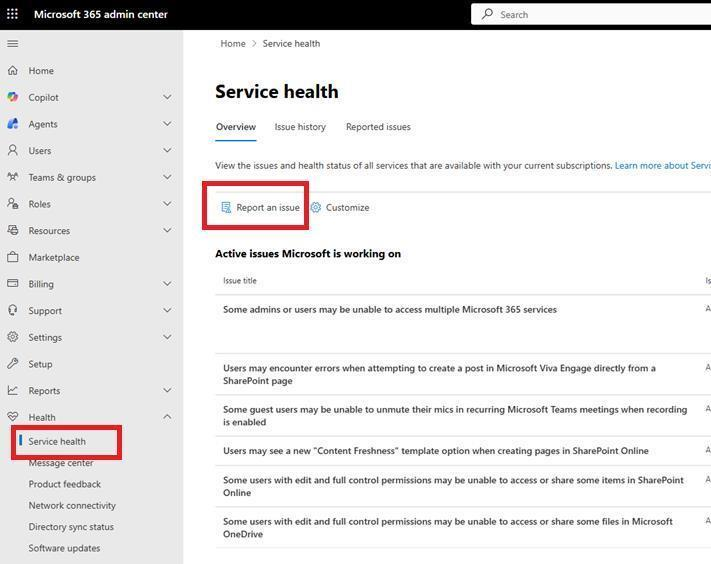Click the Users person icon
The width and height of the screenshot is (711, 564).
tap(13, 150)
